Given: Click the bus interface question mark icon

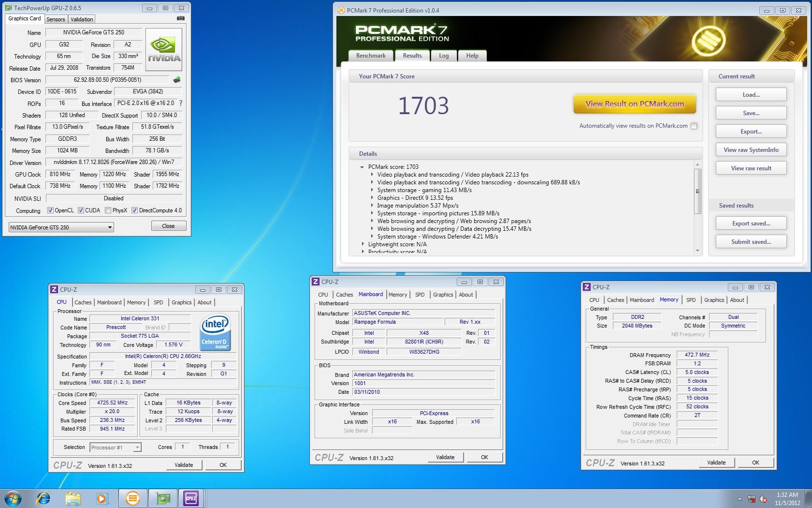Looking at the screenshot, I should 181,103.
